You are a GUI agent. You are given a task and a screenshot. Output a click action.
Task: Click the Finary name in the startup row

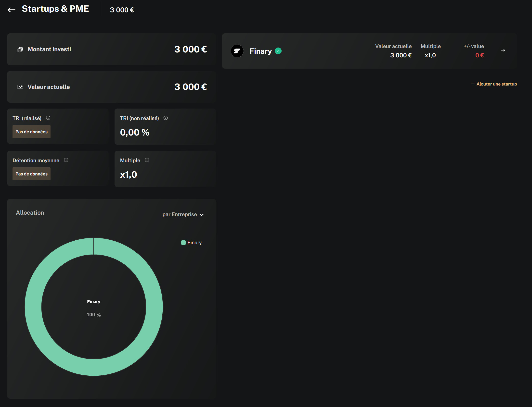260,51
